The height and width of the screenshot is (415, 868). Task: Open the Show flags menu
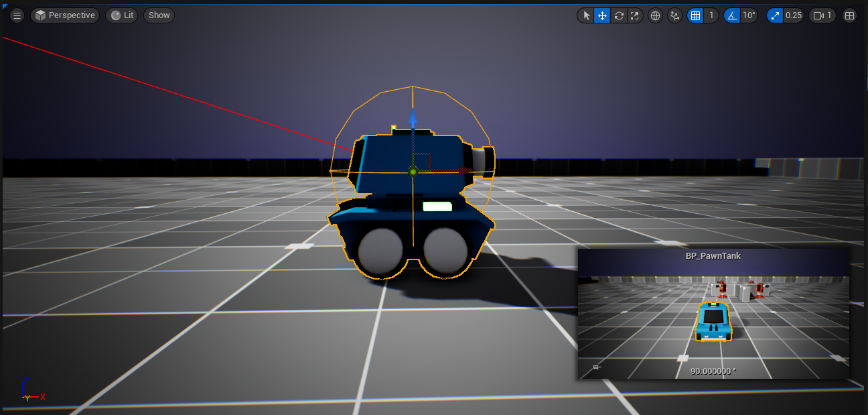[159, 15]
